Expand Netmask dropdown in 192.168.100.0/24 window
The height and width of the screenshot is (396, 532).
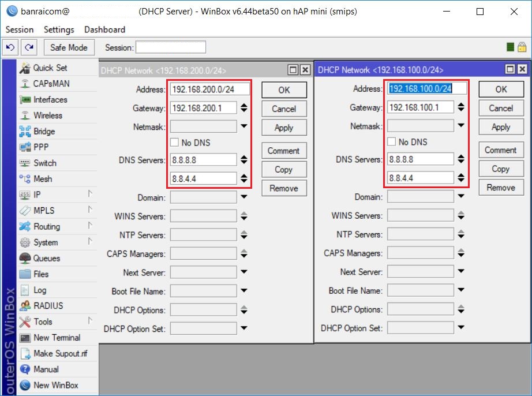pyautogui.click(x=461, y=125)
